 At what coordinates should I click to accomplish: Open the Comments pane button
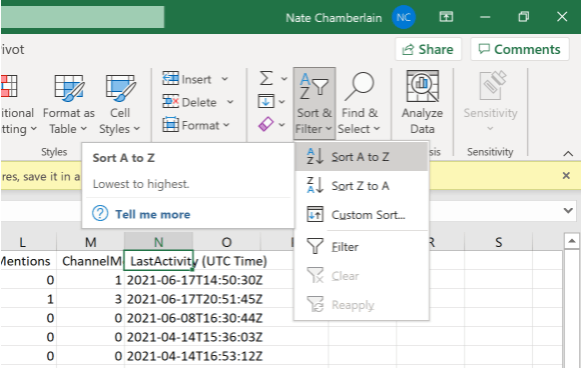click(520, 49)
